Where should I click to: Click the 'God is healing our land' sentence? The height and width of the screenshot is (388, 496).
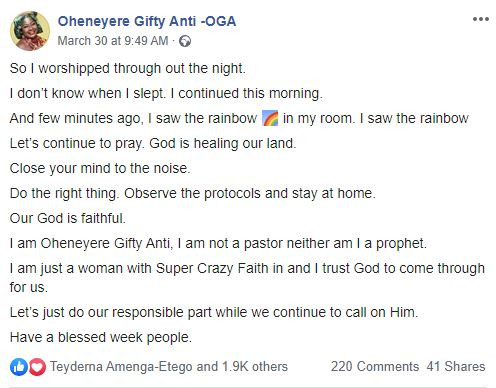[x=222, y=143]
